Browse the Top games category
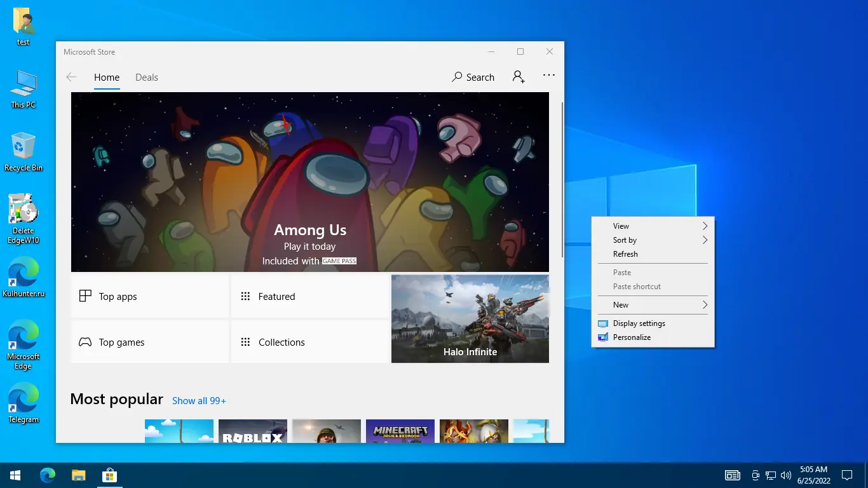The height and width of the screenshot is (488, 868). 149,342
